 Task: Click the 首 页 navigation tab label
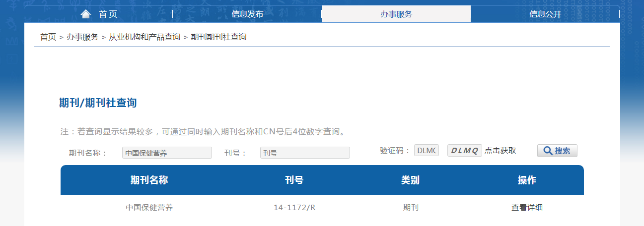(x=108, y=14)
